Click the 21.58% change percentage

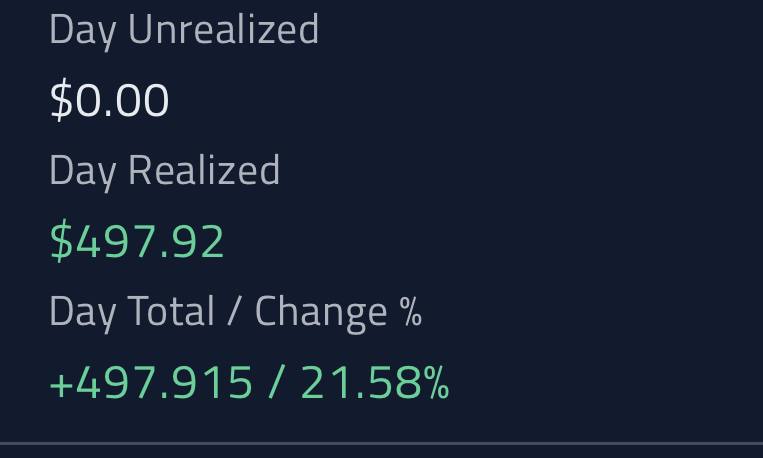pyautogui.click(x=375, y=383)
